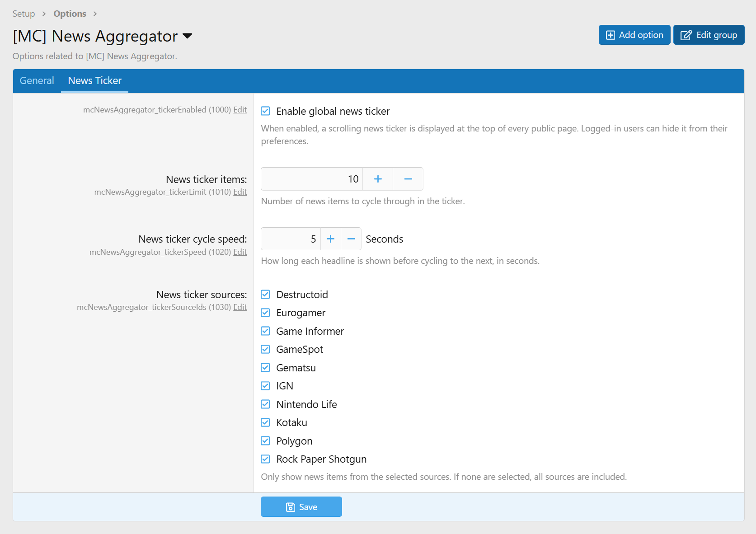Click the cycle speed seconds input field
Screen dimensions: 756x534
click(291, 239)
